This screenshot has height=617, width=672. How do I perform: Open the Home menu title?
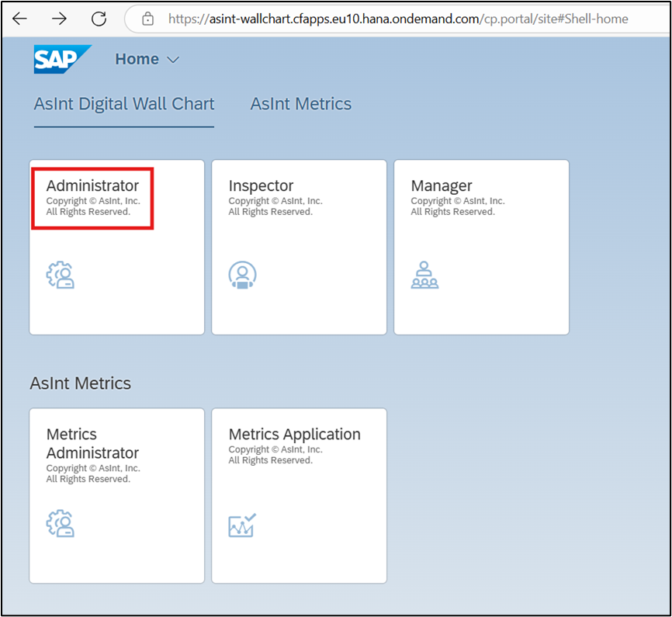coord(137,59)
